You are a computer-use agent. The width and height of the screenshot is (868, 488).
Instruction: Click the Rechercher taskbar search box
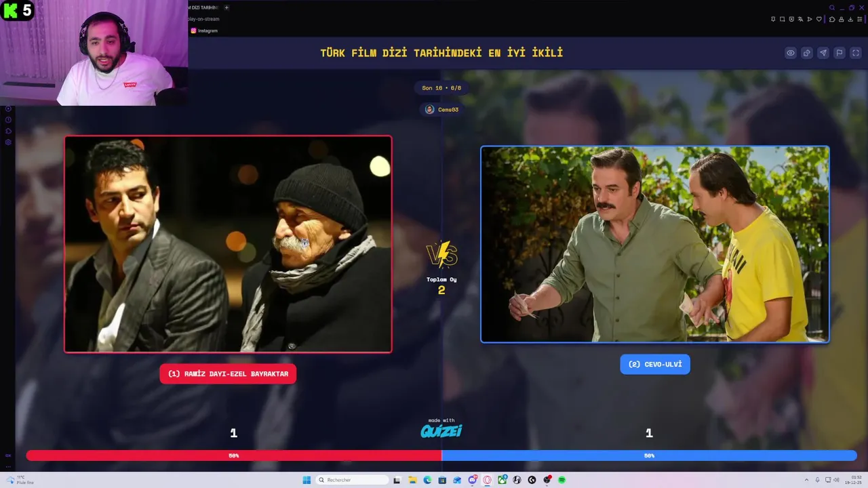(353, 480)
